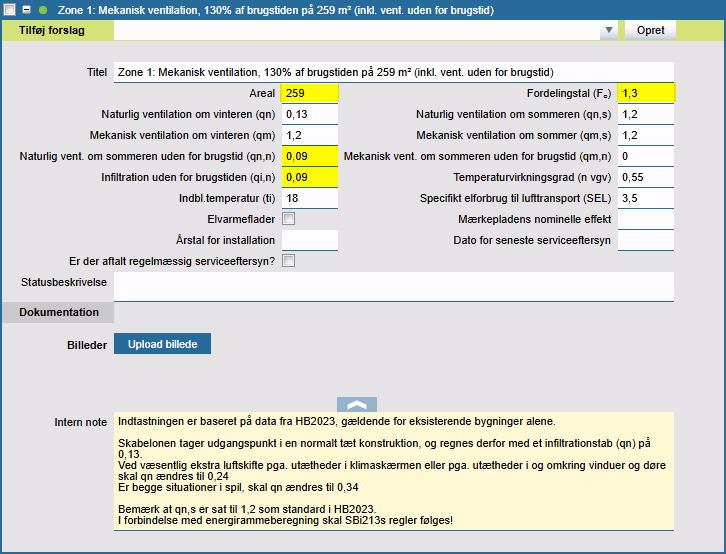Click the Titel text field
The width and height of the screenshot is (726, 554).
click(394, 72)
